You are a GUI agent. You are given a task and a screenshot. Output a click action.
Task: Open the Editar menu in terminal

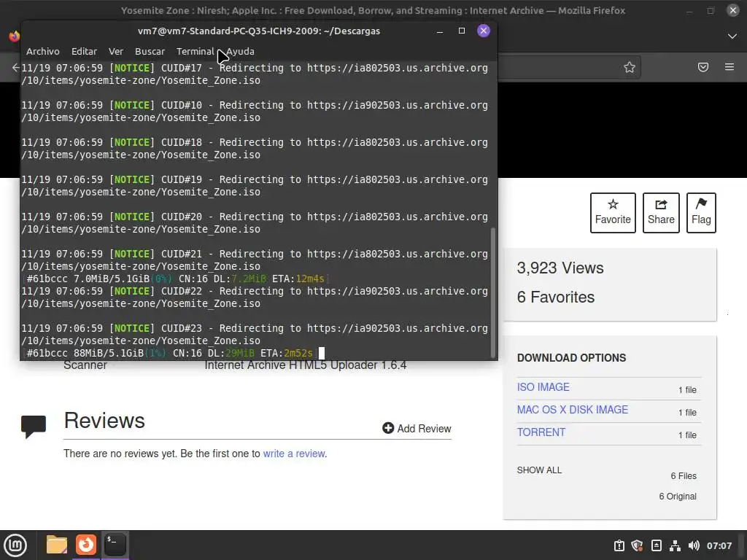click(x=84, y=52)
